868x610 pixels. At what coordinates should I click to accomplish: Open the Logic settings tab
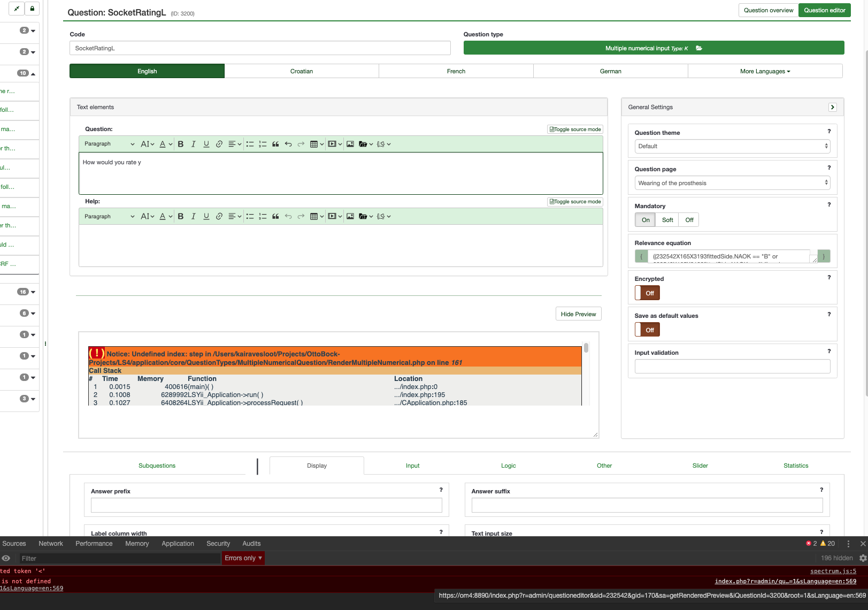(508, 466)
